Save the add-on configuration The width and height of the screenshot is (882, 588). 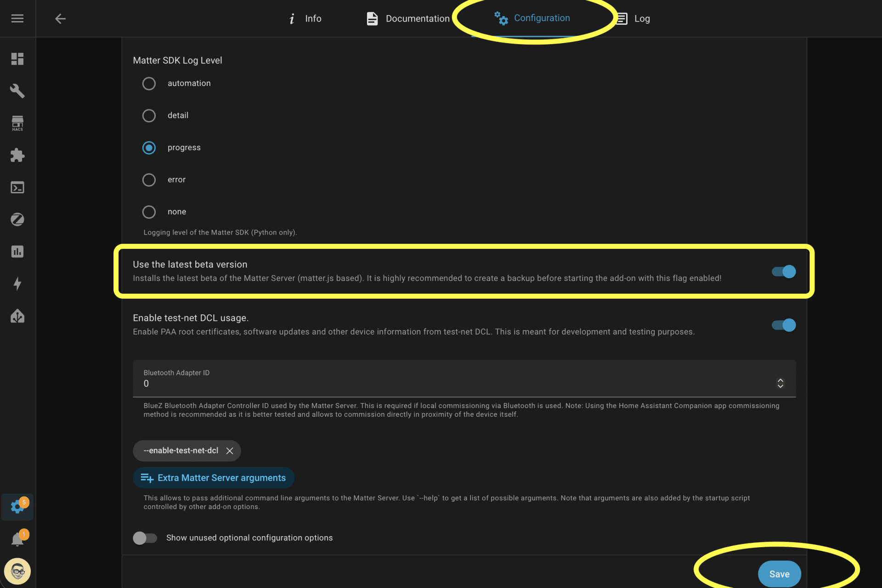click(780, 573)
